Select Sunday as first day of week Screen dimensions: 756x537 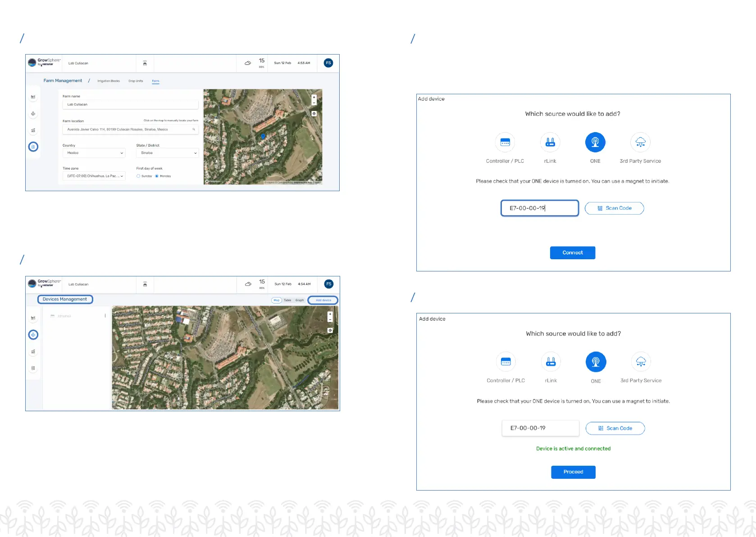pos(138,176)
